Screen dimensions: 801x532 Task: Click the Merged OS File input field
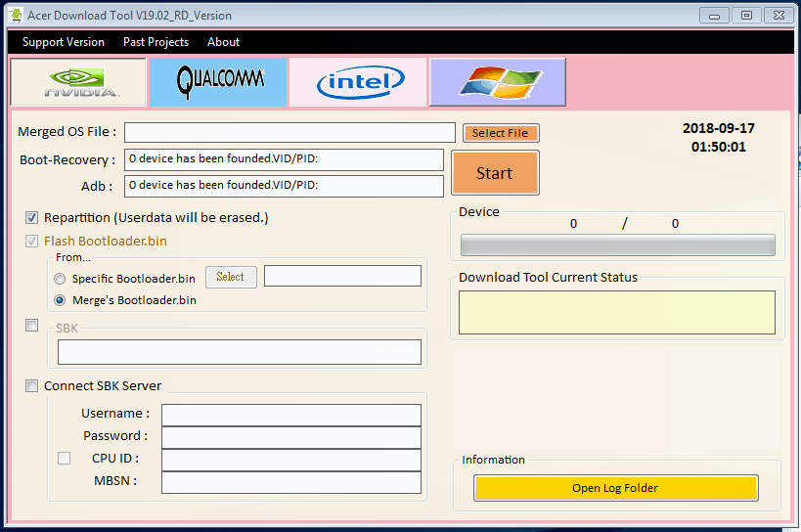289,133
